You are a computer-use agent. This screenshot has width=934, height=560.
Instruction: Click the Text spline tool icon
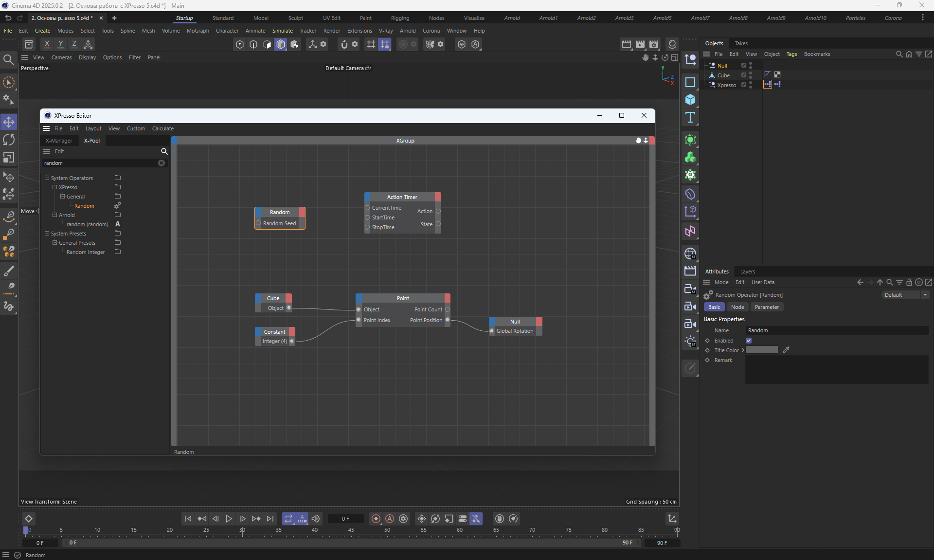(x=690, y=117)
